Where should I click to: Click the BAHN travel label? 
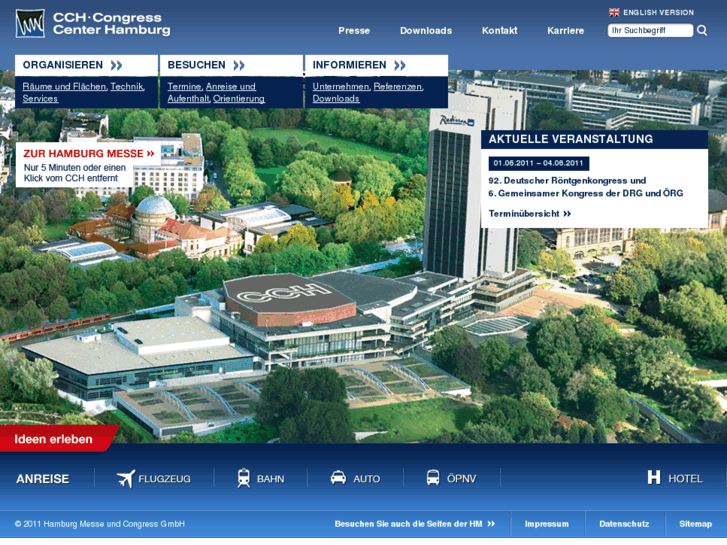tap(270, 479)
